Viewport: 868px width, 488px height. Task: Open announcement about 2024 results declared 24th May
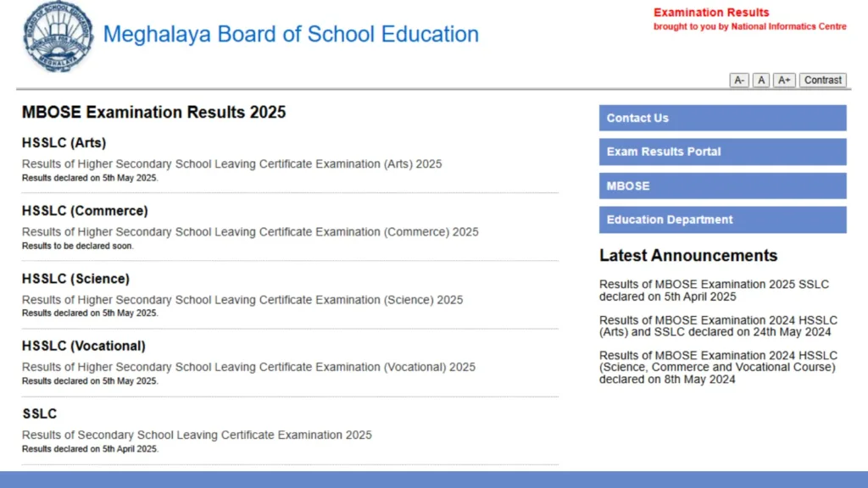[717, 326]
